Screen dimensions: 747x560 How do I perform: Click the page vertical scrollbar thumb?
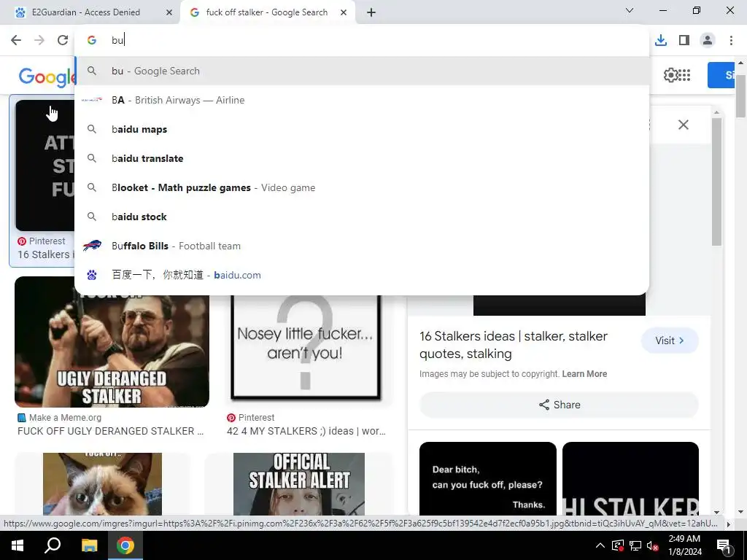[740, 96]
